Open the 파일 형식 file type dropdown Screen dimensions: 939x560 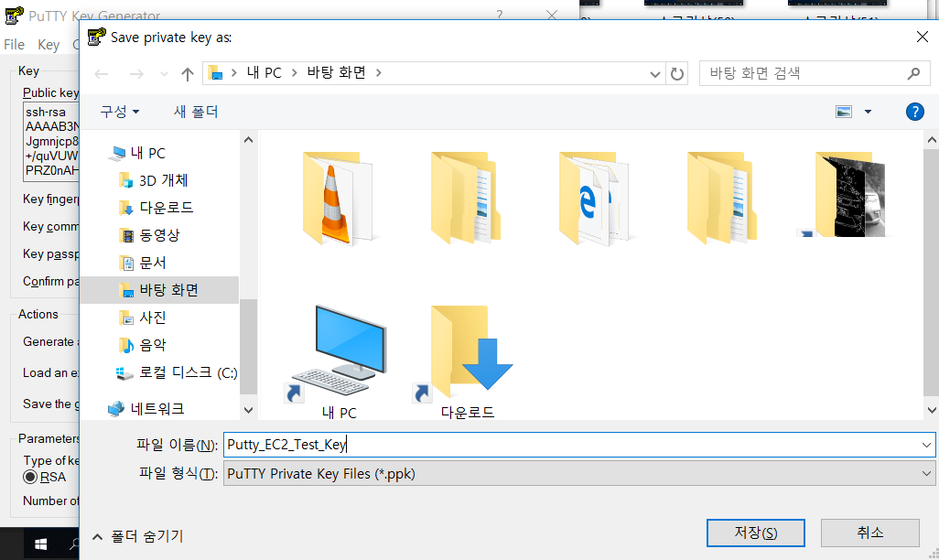click(579, 474)
